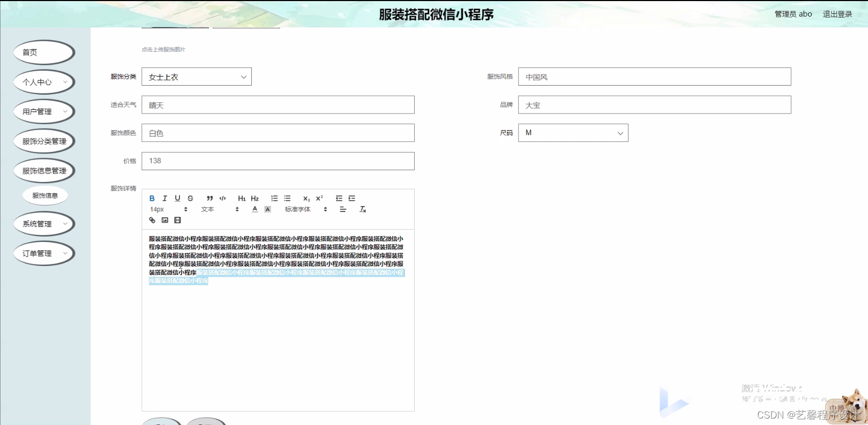Click 退出登录 to log out
Image resolution: width=868 pixels, height=425 pixels.
click(x=837, y=14)
